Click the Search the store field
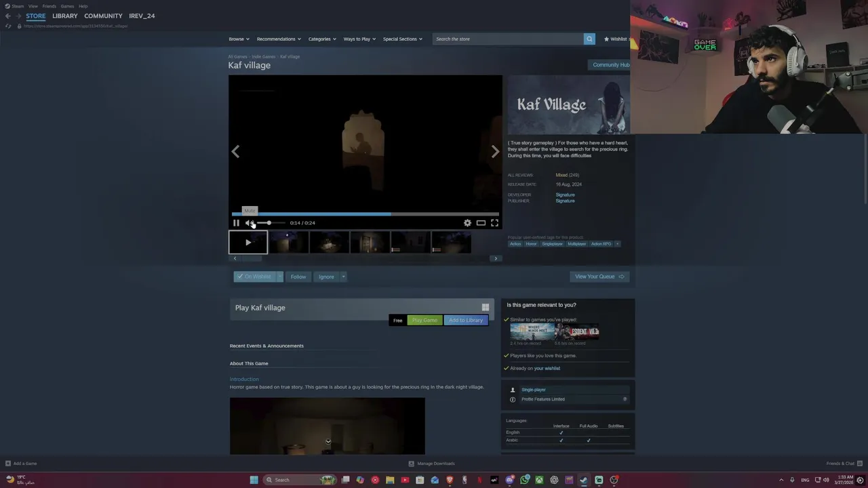This screenshot has height=488, width=868. click(507, 39)
